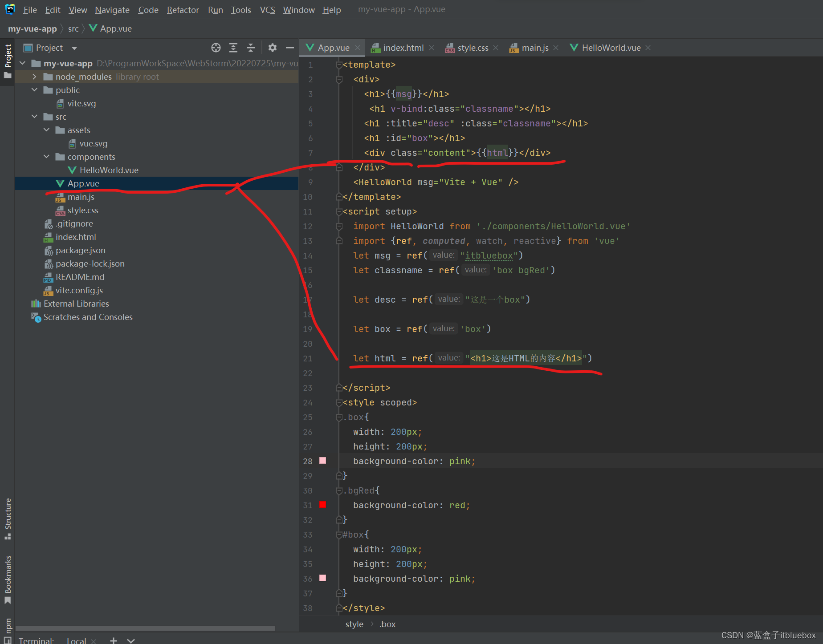
Task: Click the Select Opened File target icon
Action: [x=216, y=48]
